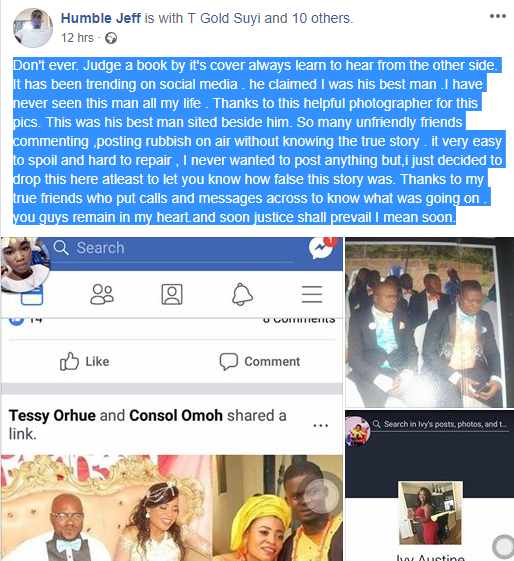Open T Gold Suyi's tagged profile

point(224,18)
